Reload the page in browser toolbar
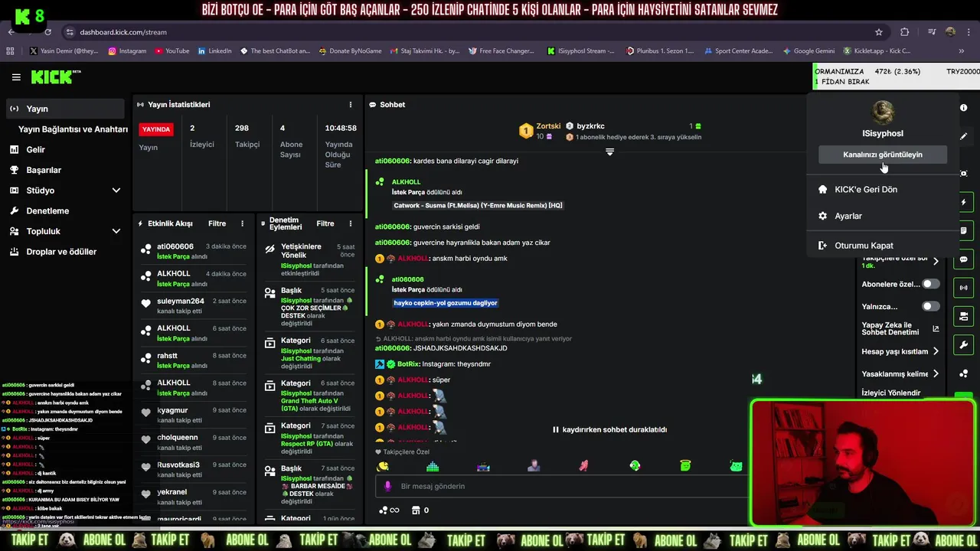980x551 pixels. click(47, 32)
